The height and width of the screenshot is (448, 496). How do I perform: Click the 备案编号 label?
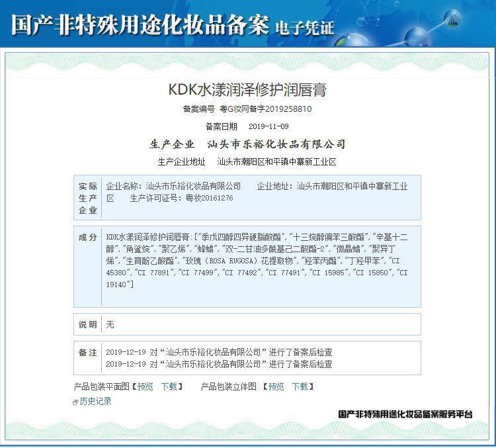pyautogui.click(x=198, y=109)
